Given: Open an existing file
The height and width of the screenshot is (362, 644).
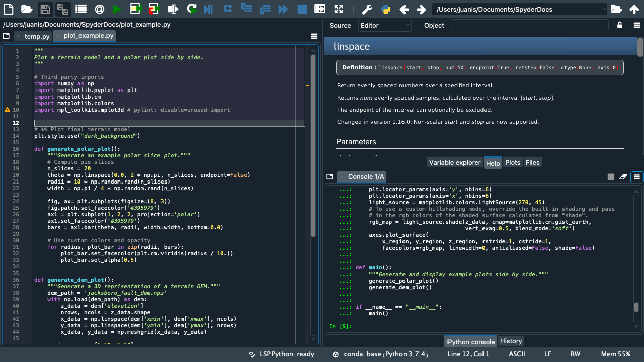Looking at the screenshot, I should click(x=27, y=9).
